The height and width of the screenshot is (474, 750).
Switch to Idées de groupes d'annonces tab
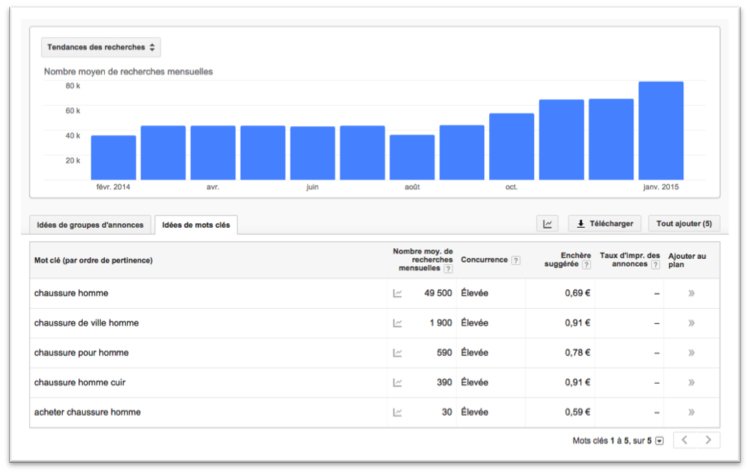[90, 225]
